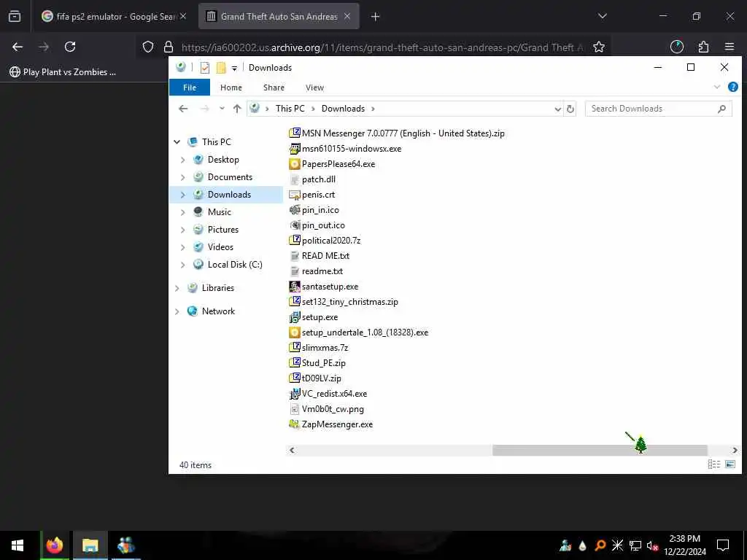747x560 pixels.
Task: Open Play Plant vs Zombies bookmark
Action: [x=63, y=72]
